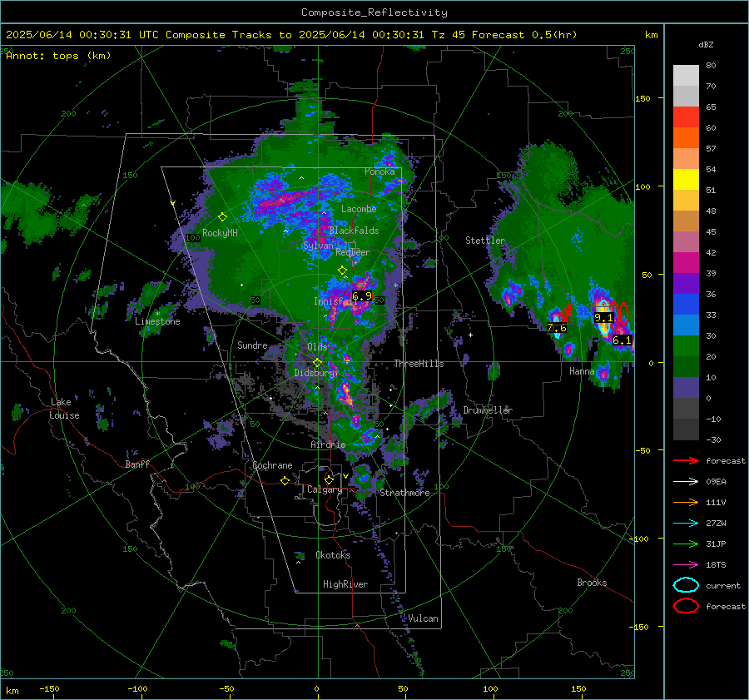The width and height of the screenshot is (749, 700).
Task: Select the RedDeer city label
Action: (x=353, y=252)
